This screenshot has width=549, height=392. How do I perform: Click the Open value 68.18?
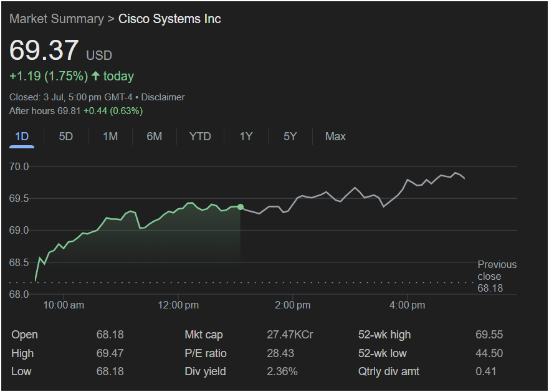(110, 335)
